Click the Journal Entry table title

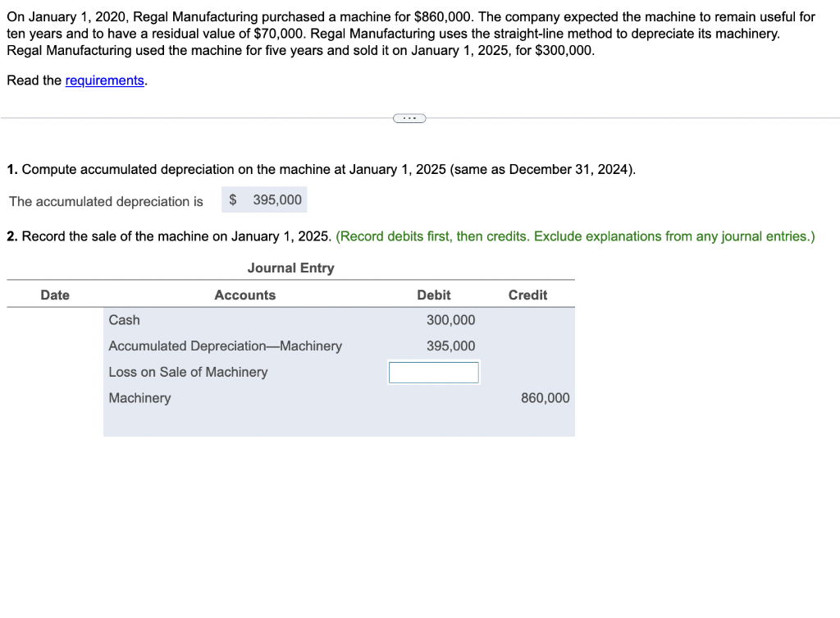click(290, 268)
